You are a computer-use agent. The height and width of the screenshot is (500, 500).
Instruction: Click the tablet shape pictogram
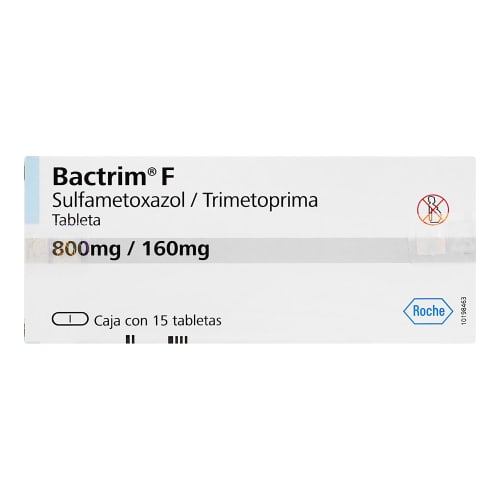tap(70, 319)
